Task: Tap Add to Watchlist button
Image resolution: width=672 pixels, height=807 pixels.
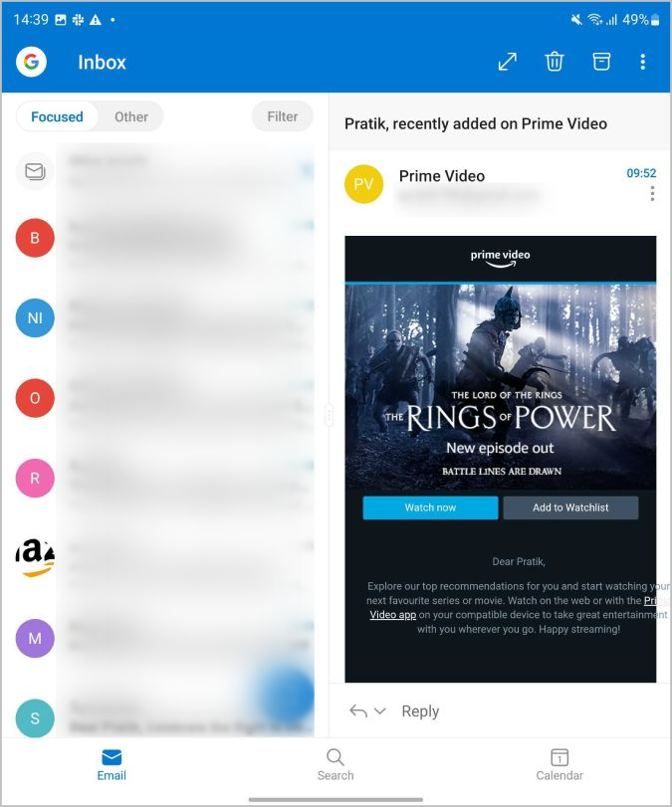Action: (x=570, y=507)
